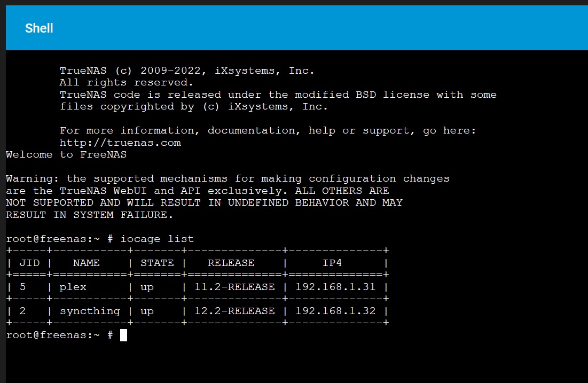Click IP address 192.168.1.31
The width and height of the screenshot is (588, 383).
[335, 287]
